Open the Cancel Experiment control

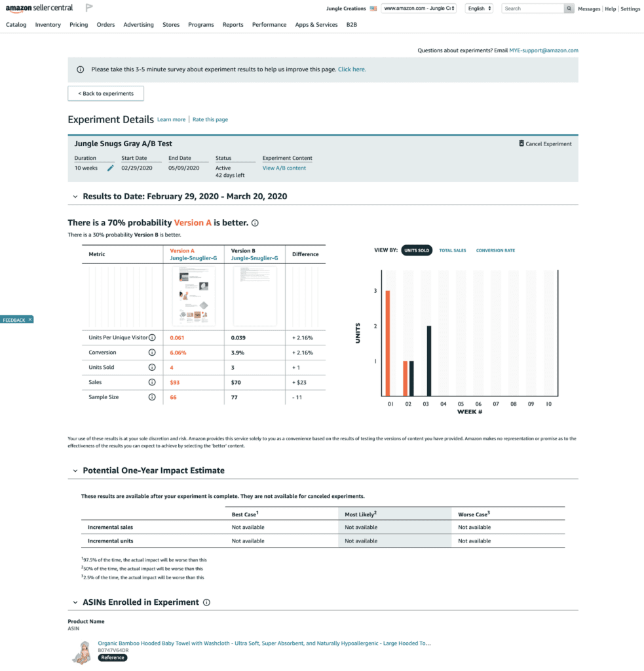point(545,144)
